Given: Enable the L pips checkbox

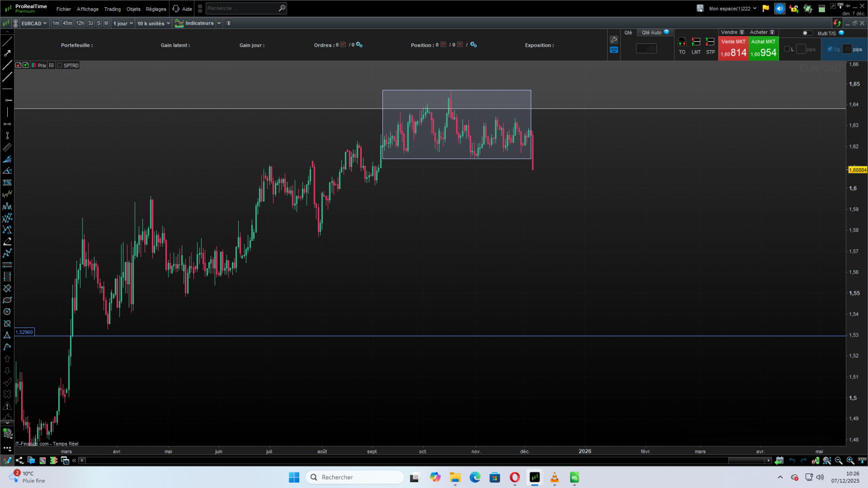Looking at the screenshot, I should pyautogui.click(x=787, y=49).
